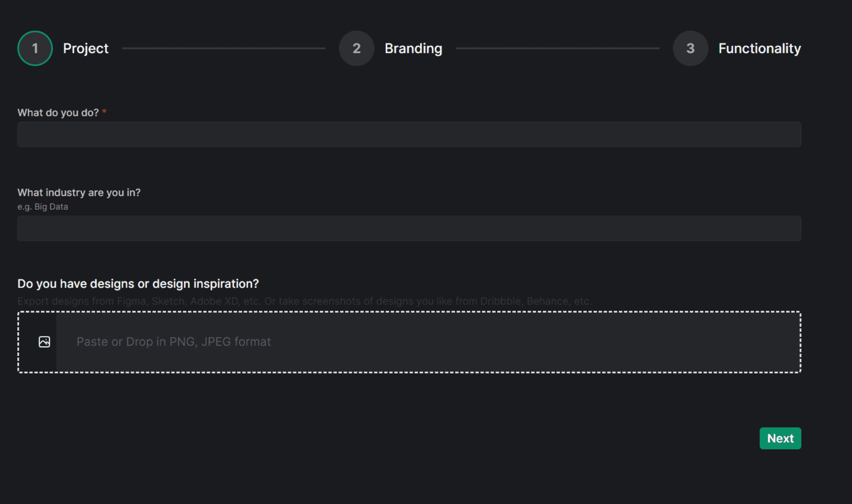The height and width of the screenshot is (504, 852).
Task: Select the green-highlighted Project step circle
Action: tap(34, 48)
